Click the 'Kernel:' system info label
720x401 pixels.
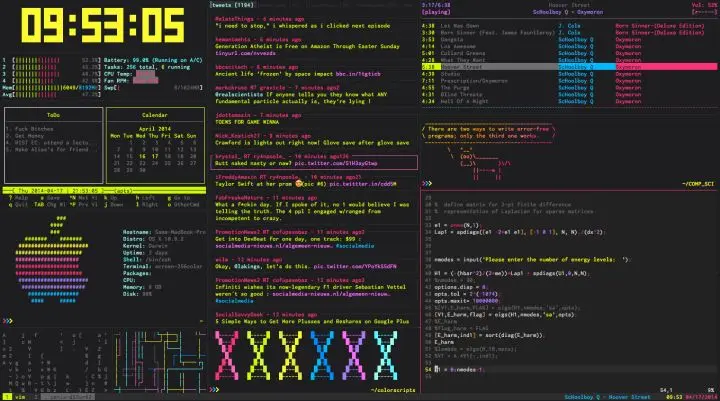coord(134,246)
